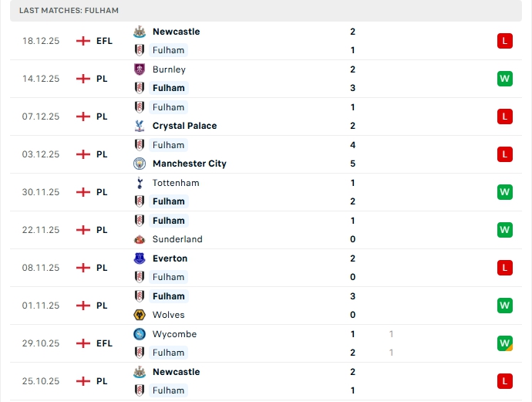The image size is (532, 402).
Task: Click the green W badge for Burnley match
Action: click(505, 79)
